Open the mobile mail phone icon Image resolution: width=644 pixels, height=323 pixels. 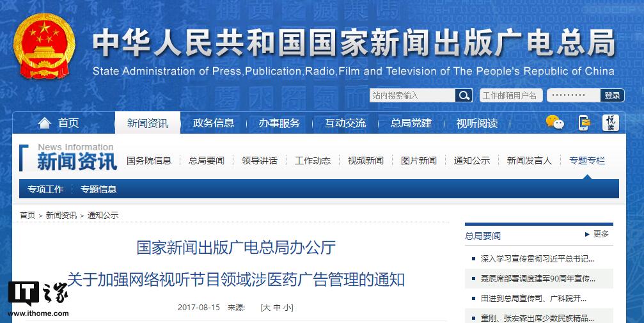point(584,123)
